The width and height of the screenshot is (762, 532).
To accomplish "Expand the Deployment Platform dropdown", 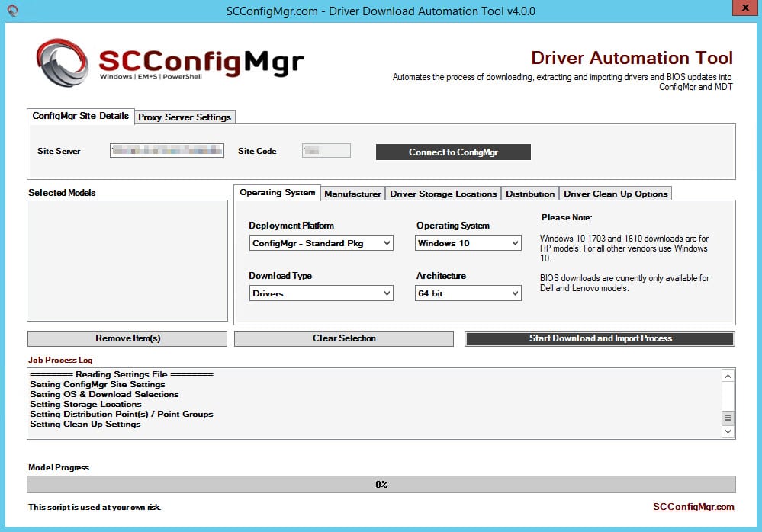I will tap(321, 243).
